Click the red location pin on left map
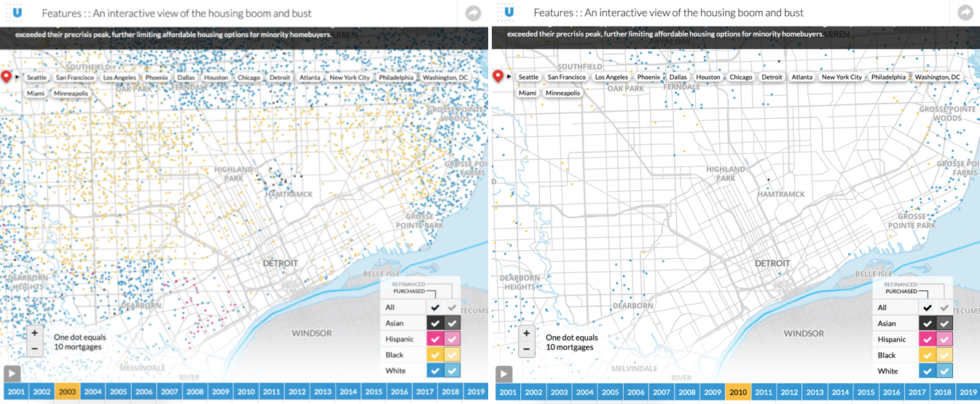 point(8,77)
